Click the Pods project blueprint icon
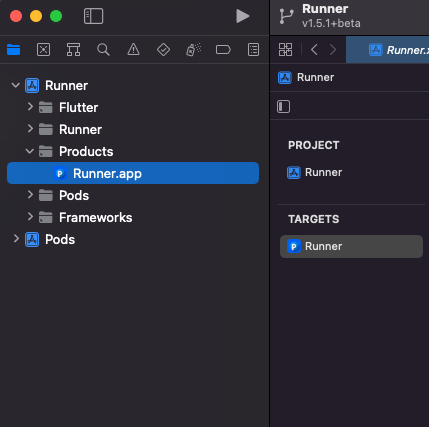Image resolution: width=429 pixels, height=427 pixels. pos(32,239)
